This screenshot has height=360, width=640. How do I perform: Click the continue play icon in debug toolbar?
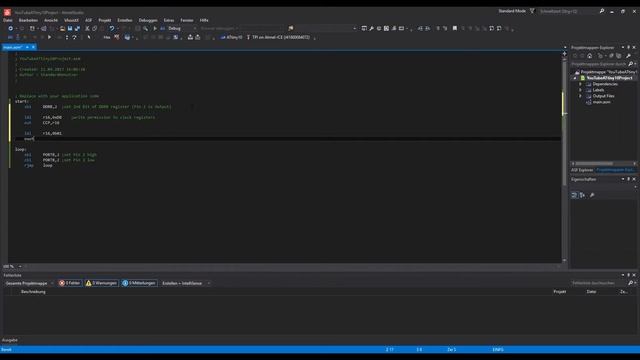[x=49, y=37]
